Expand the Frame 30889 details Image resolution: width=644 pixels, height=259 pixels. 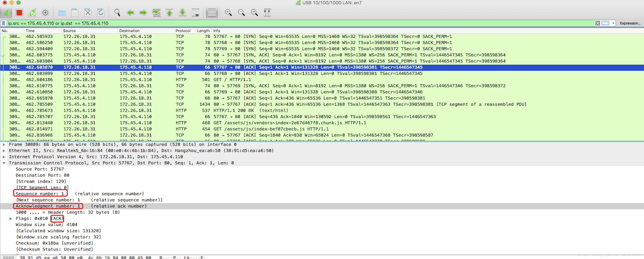pyautogui.click(x=4, y=145)
